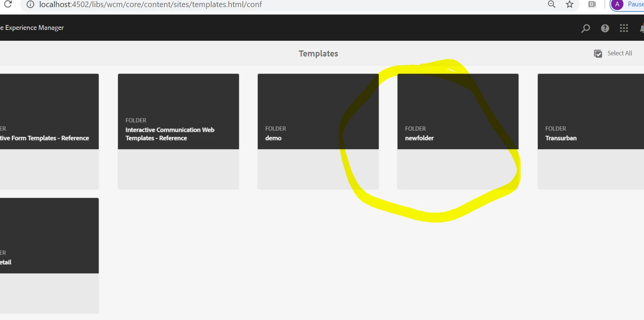Open AEM help question mark icon
Image resolution: width=644 pixels, height=320 pixels.
click(605, 28)
